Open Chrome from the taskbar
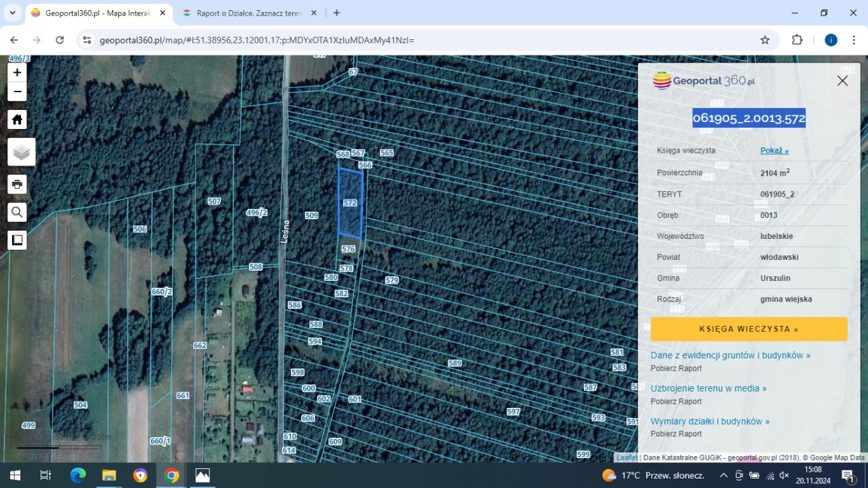Image resolution: width=868 pixels, height=488 pixels. point(172,475)
